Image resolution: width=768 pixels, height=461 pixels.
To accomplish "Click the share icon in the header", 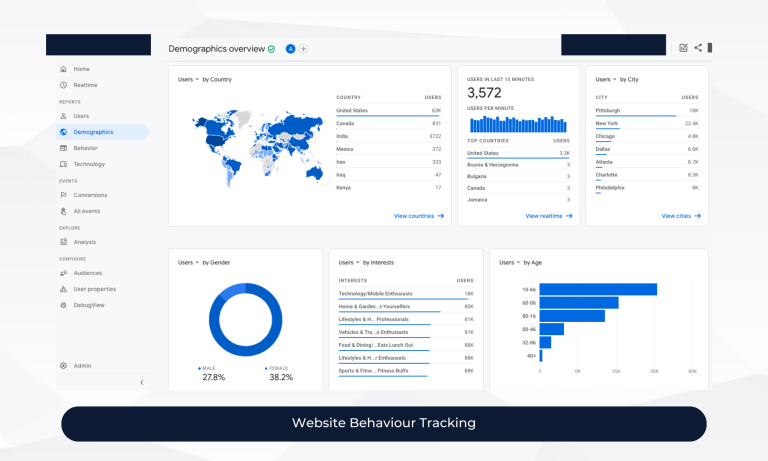I will 697,47.
